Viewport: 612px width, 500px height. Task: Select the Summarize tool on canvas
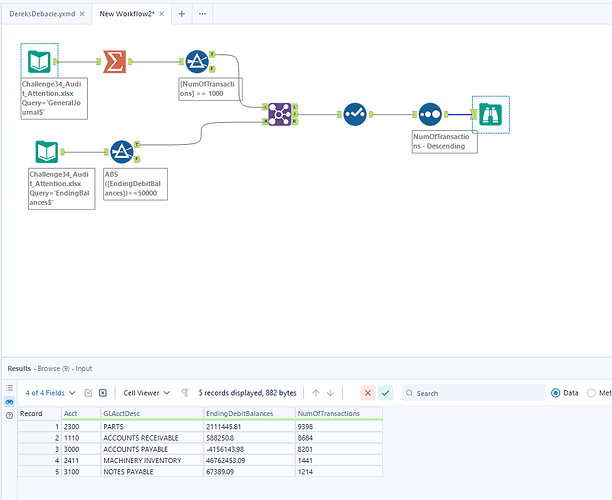point(114,62)
